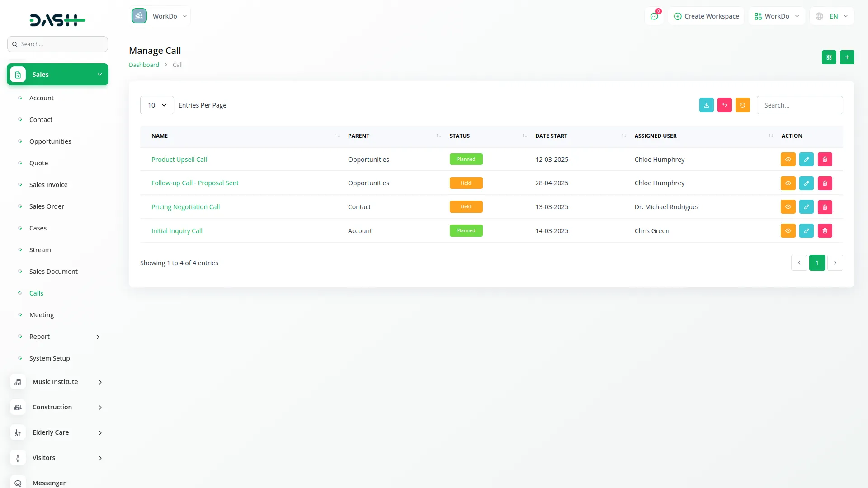
Task: Delete the Initial Inquiry Call row
Action: pos(825,231)
